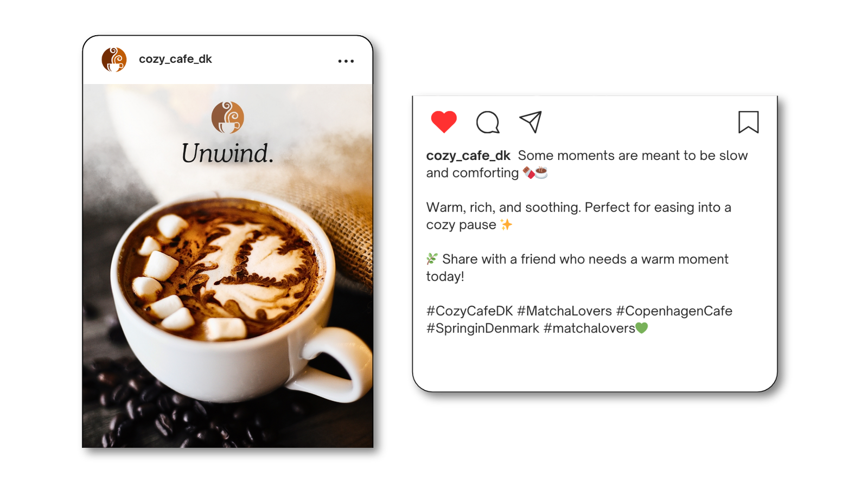The height and width of the screenshot is (488, 868).
Task: Open the #CopenhagenCafe hashtag
Action: click(x=674, y=311)
